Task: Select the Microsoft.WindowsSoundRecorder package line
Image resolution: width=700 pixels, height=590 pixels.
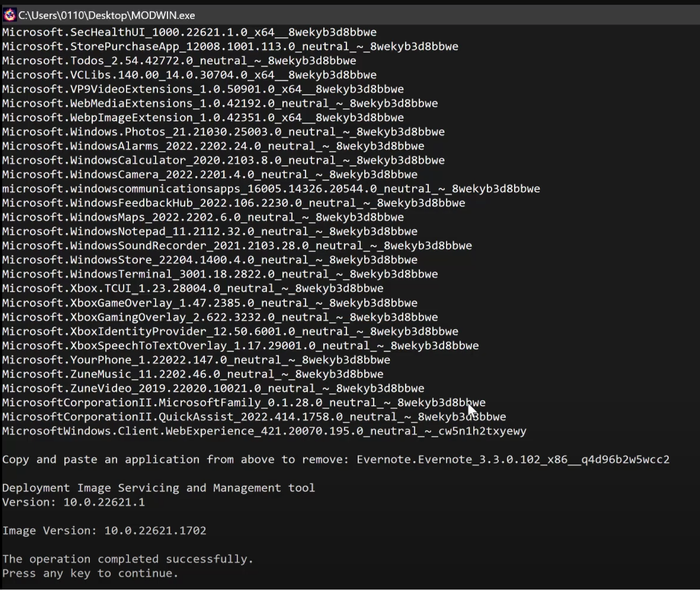Action: click(x=237, y=246)
